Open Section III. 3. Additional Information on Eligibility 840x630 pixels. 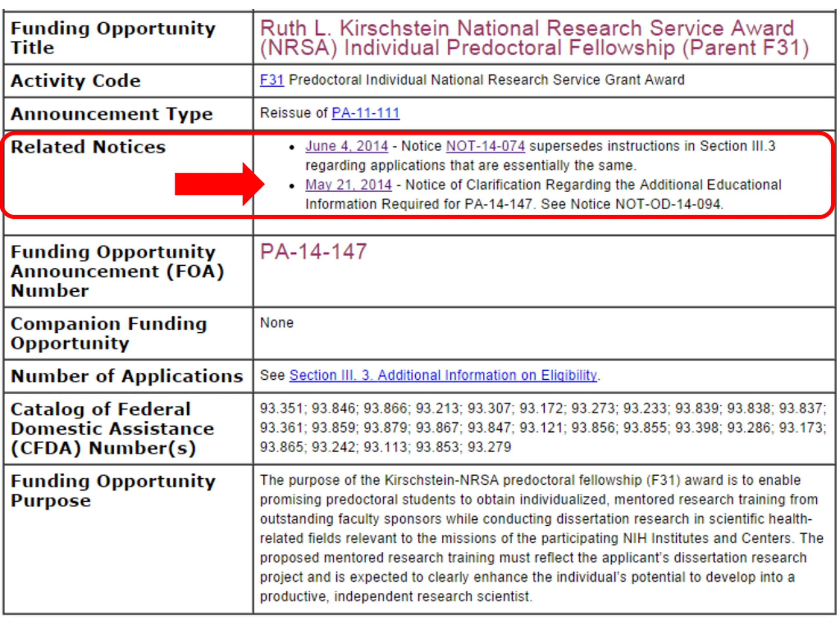(443, 375)
